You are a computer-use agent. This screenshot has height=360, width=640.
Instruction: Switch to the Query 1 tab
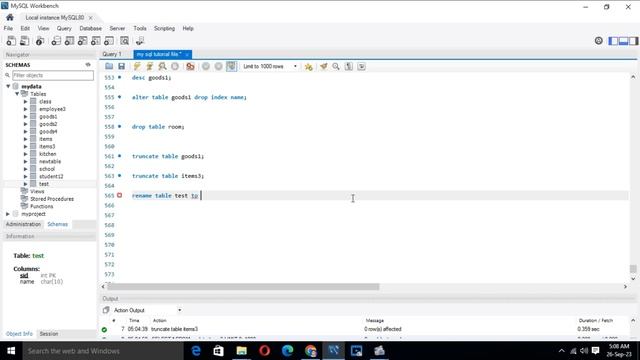[x=112, y=54]
